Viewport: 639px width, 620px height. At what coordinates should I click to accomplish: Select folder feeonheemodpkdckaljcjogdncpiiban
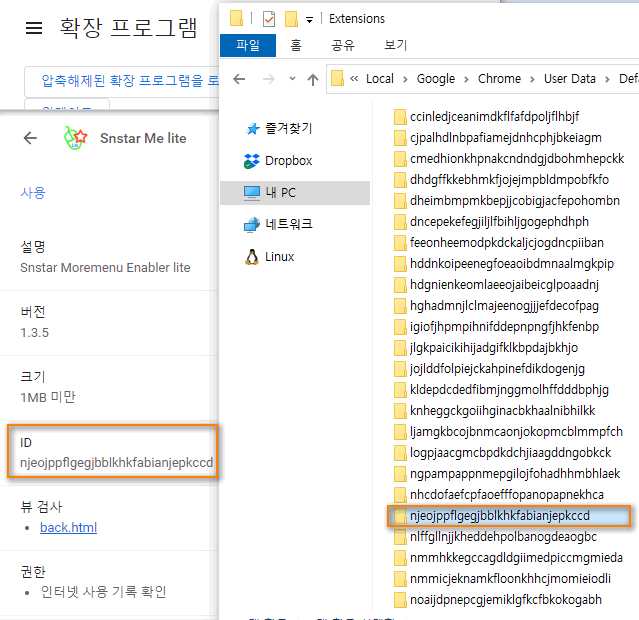click(x=499, y=243)
